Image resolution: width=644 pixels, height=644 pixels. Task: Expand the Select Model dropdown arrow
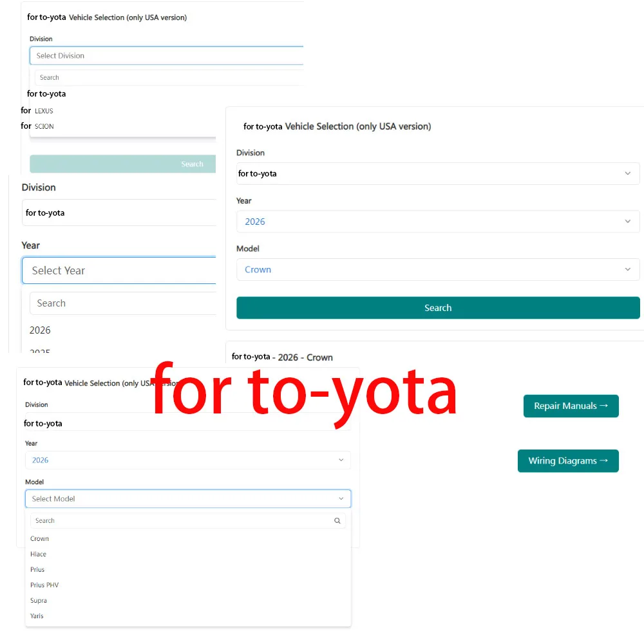point(341,499)
